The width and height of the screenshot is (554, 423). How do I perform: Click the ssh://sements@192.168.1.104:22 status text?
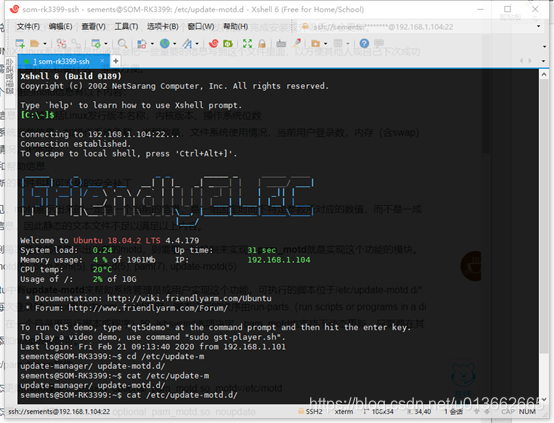tap(59, 411)
